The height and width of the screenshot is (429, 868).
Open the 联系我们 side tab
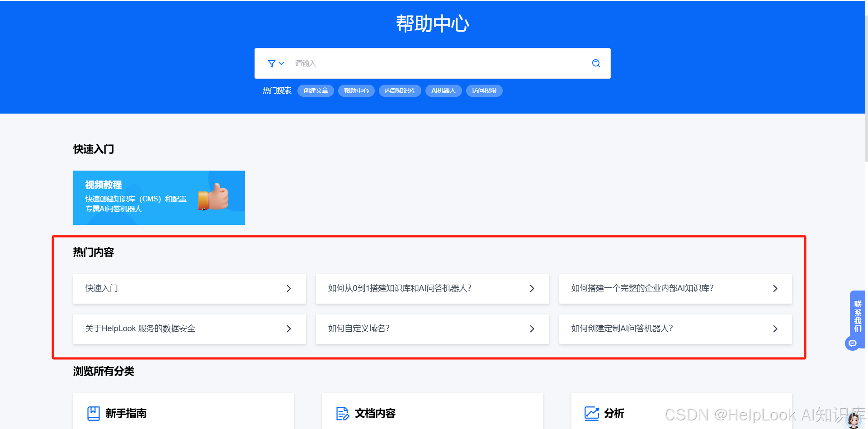858,316
